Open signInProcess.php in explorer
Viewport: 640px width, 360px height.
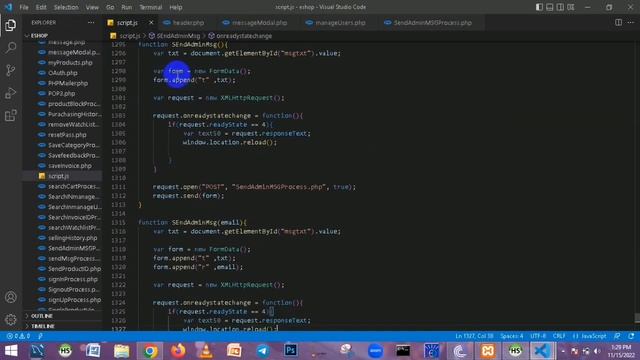click(x=73, y=279)
